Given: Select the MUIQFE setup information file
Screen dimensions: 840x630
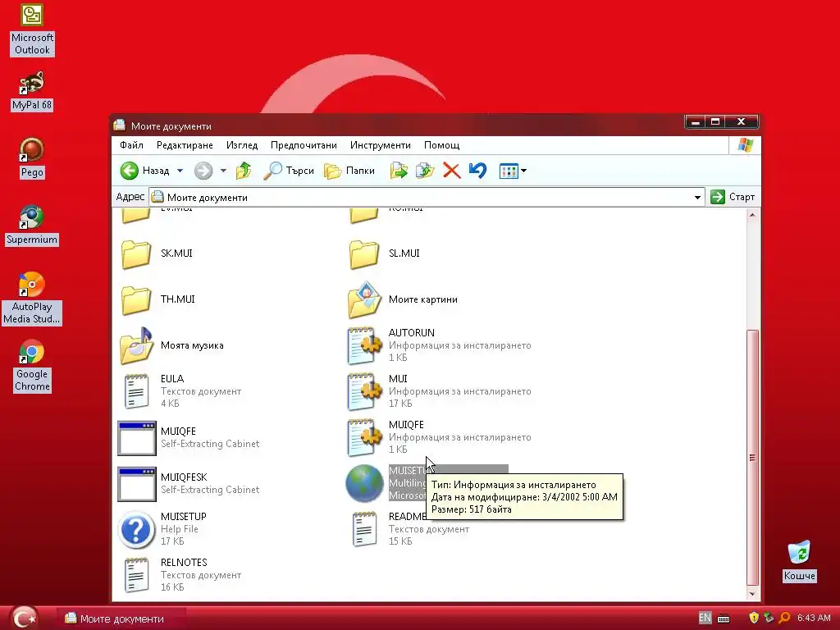Looking at the screenshot, I should coord(440,437).
